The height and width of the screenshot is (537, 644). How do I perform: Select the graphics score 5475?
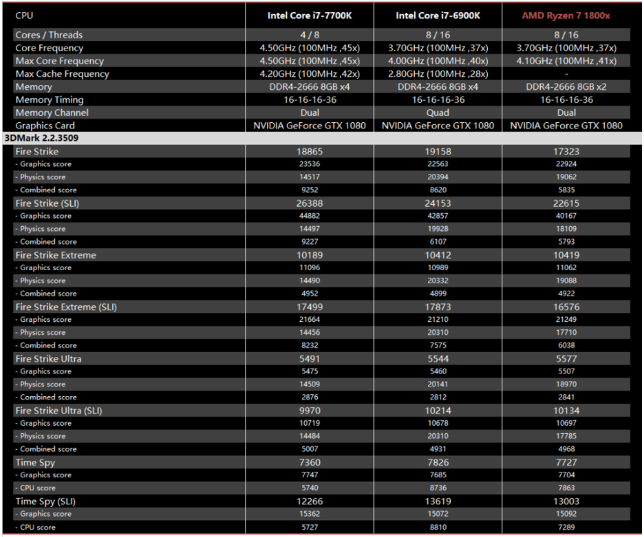point(310,371)
